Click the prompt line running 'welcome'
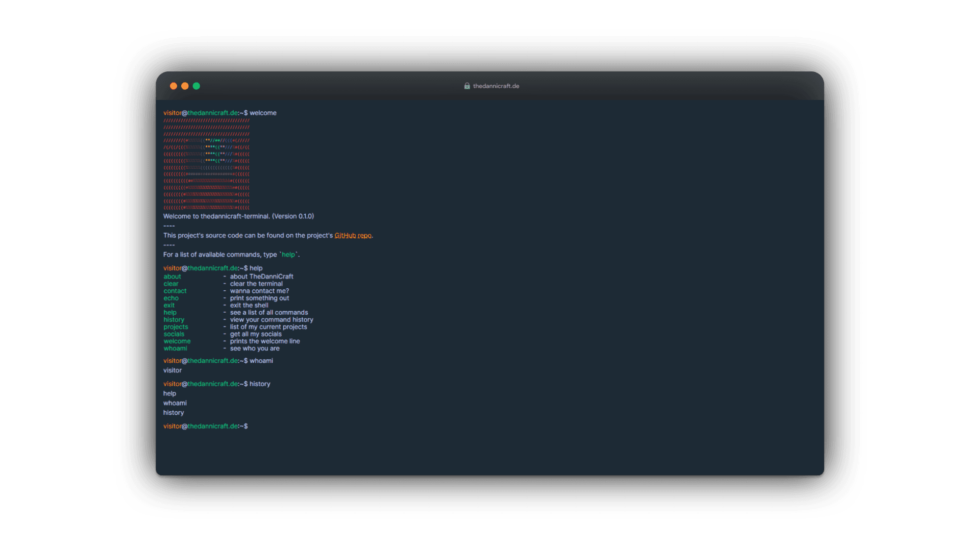 [x=220, y=113]
